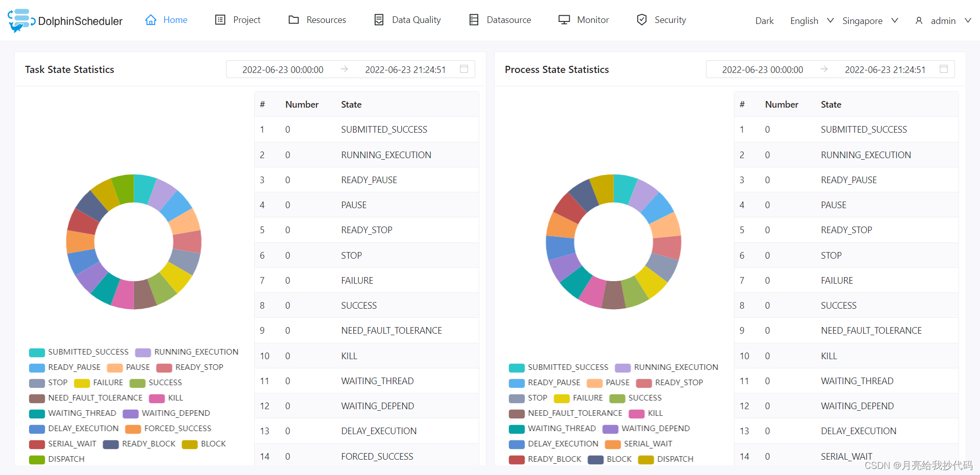This screenshot has width=980, height=475.
Task: Navigate to Datasource menu item
Action: 500,20
